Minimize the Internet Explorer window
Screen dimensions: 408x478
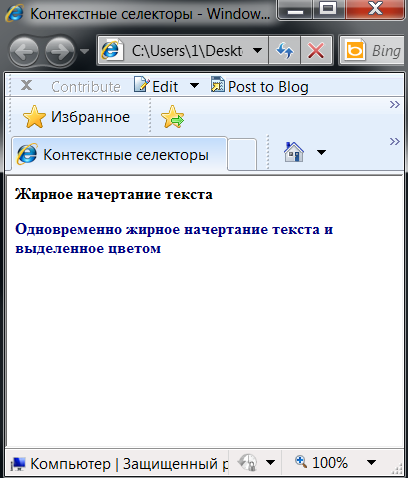[x=295, y=9]
